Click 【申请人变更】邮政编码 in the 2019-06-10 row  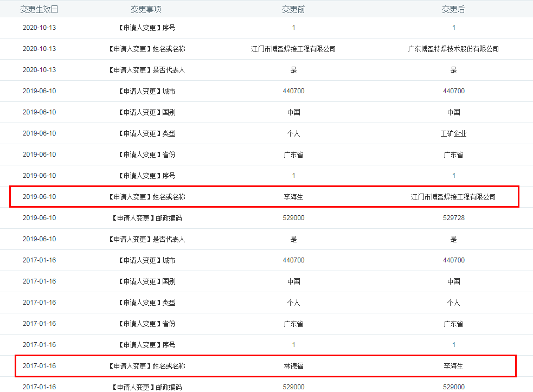[x=147, y=218]
